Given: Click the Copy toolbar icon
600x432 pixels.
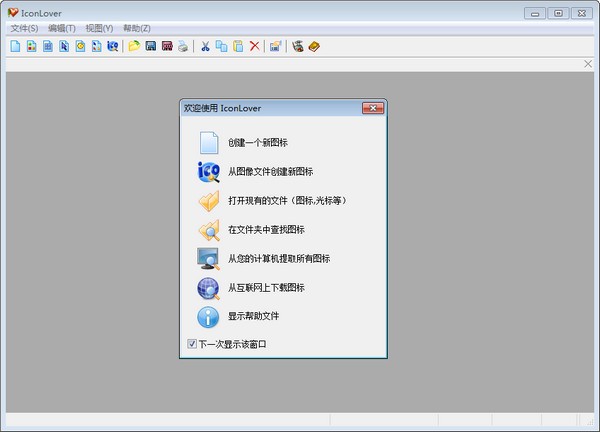Looking at the screenshot, I should click(x=221, y=46).
